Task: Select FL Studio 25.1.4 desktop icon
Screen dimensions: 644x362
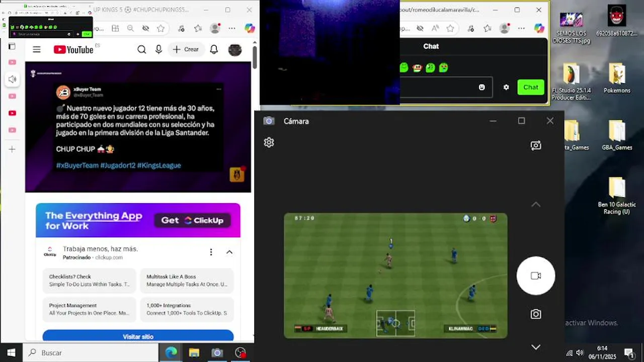Action: tap(571, 81)
